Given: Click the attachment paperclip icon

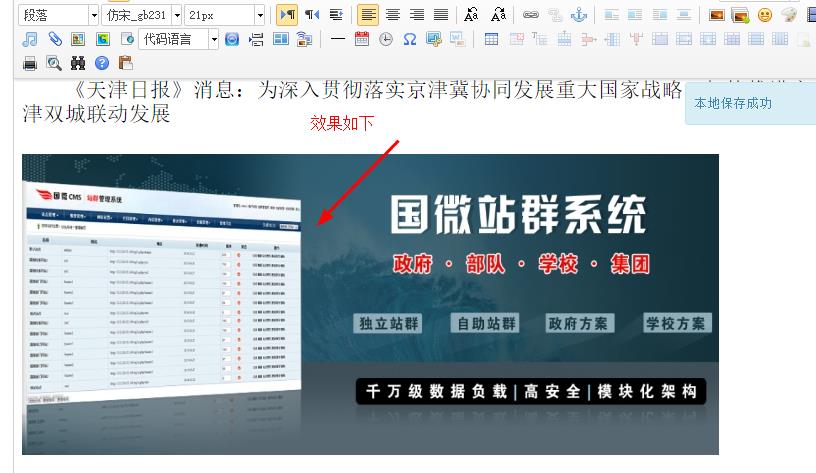Looking at the screenshot, I should [55, 40].
